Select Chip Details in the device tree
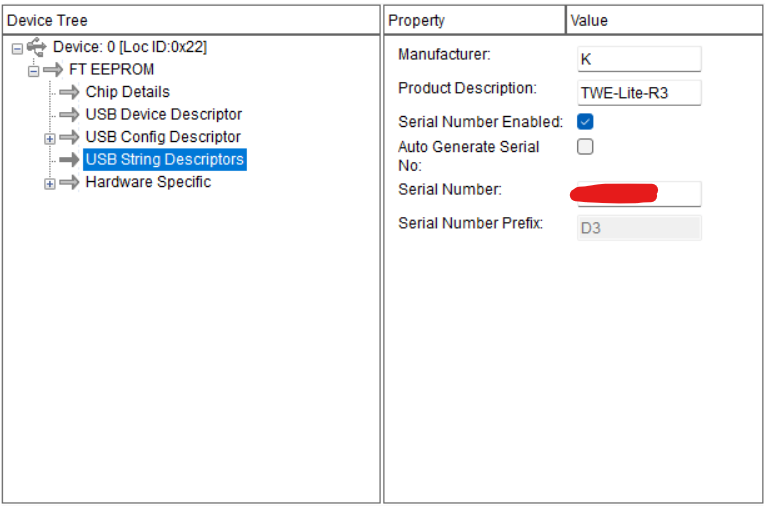Image resolution: width=765 pixels, height=506 pixels. click(127, 92)
